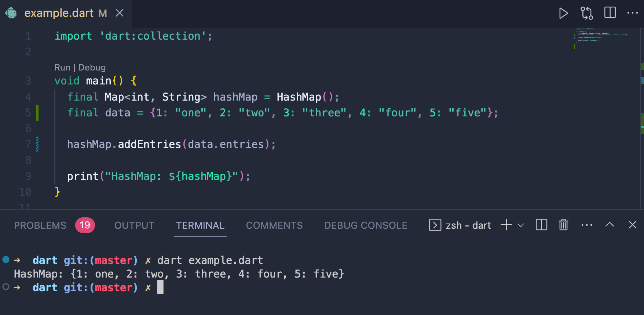
Task: Kill terminal with trash icon
Action: 563,225
